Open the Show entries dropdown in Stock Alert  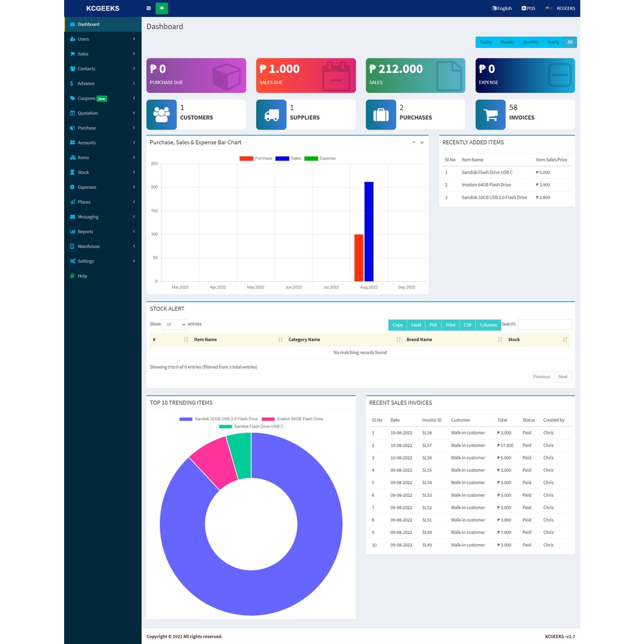tap(174, 324)
